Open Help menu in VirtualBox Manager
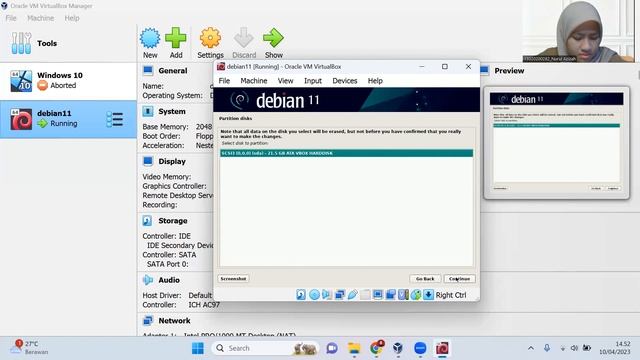The width and height of the screenshot is (640, 360). 72,18
